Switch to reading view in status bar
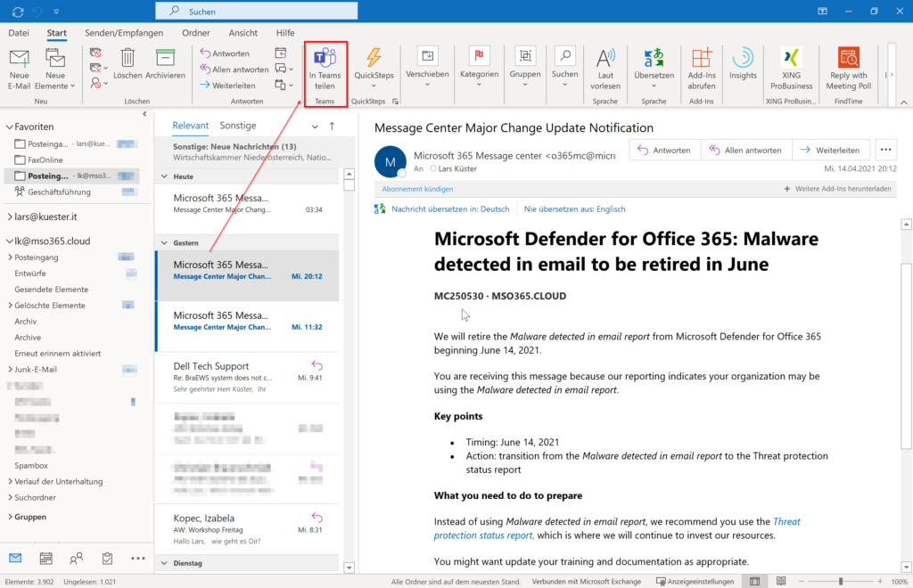 tap(781, 581)
